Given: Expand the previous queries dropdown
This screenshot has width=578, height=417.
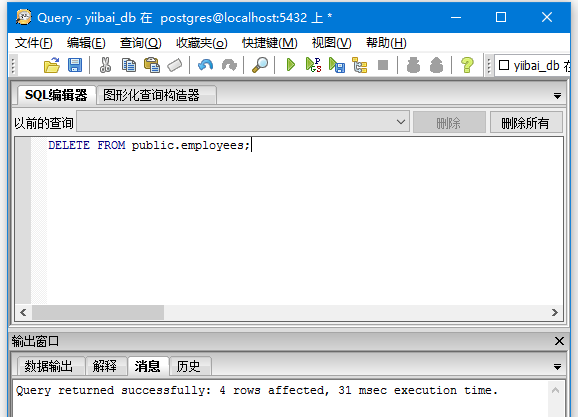Looking at the screenshot, I should click(401, 122).
